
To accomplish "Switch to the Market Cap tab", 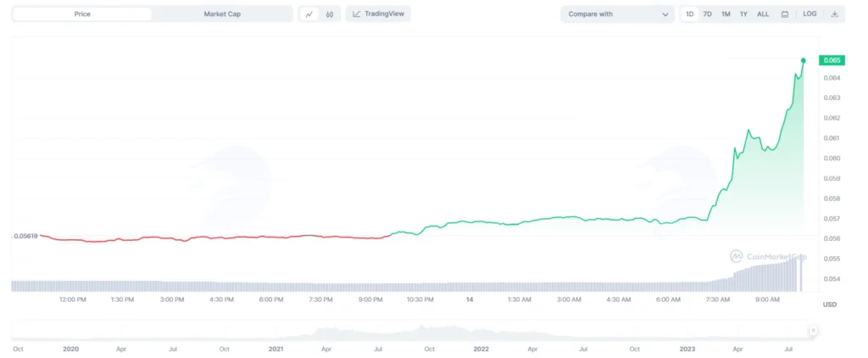I will pyautogui.click(x=222, y=14).
